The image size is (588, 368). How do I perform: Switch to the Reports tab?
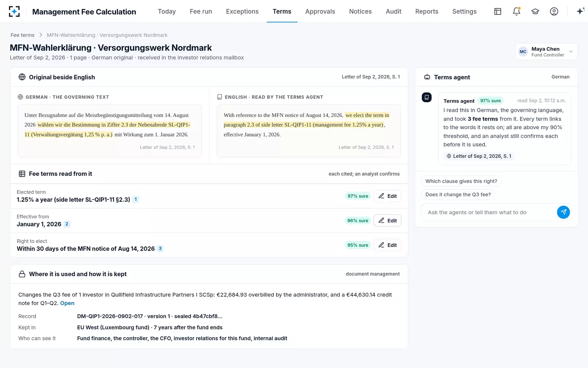(x=427, y=11)
